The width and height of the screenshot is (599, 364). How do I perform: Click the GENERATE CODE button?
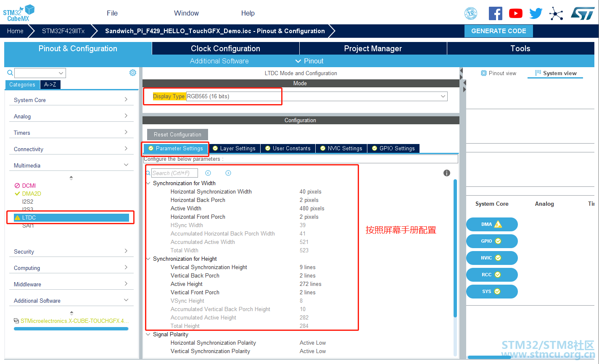tap(499, 31)
